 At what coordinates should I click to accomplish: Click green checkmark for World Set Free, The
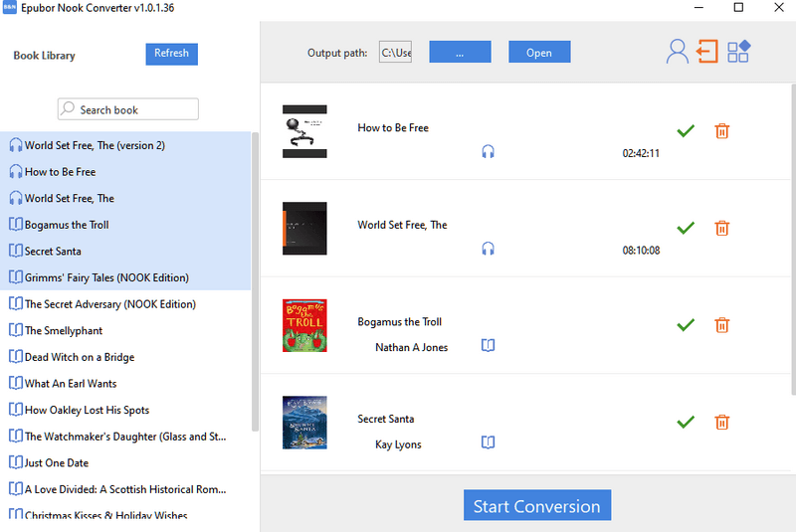click(686, 228)
